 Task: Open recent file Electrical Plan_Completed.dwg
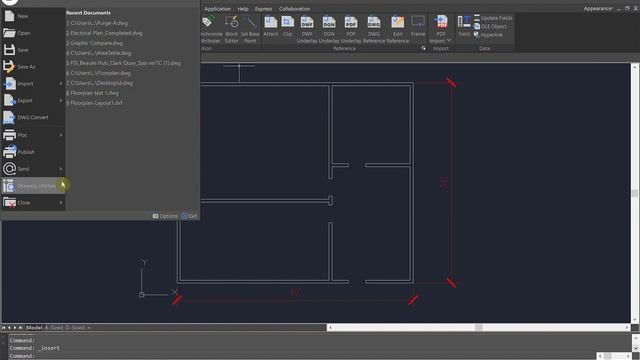[104, 33]
